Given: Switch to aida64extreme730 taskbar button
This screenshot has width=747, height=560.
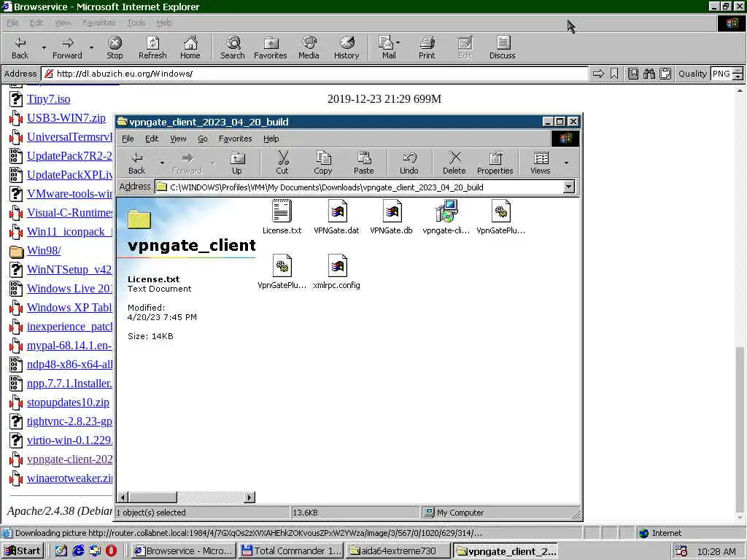Looking at the screenshot, I should pos(398,551).
